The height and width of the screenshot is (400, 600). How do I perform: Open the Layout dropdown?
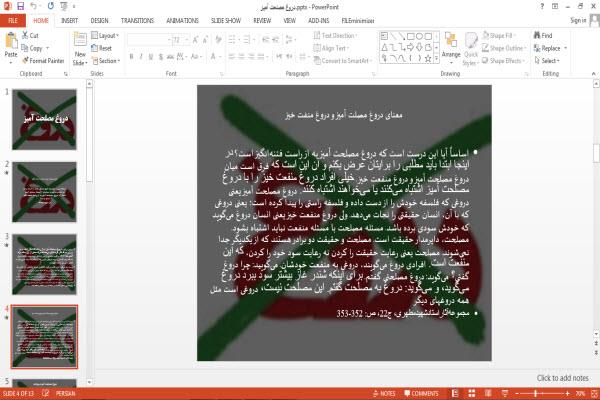105,35
